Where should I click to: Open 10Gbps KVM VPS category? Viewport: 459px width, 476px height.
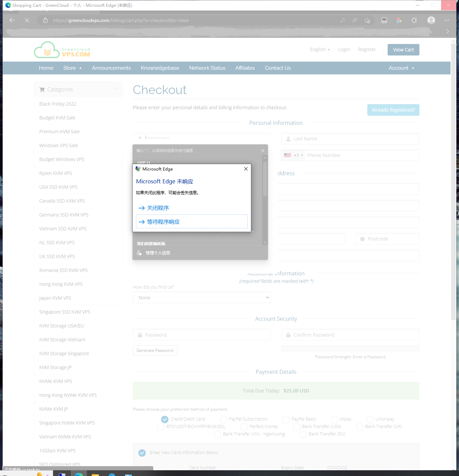[x=58, y=451]
